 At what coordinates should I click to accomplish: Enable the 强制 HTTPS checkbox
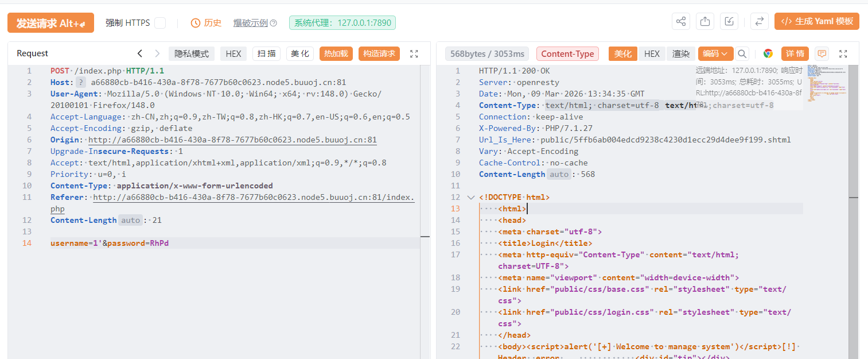point(160,23)
